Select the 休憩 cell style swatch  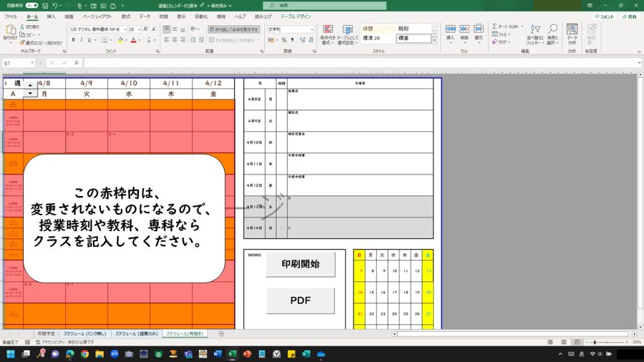pos(377,29)
